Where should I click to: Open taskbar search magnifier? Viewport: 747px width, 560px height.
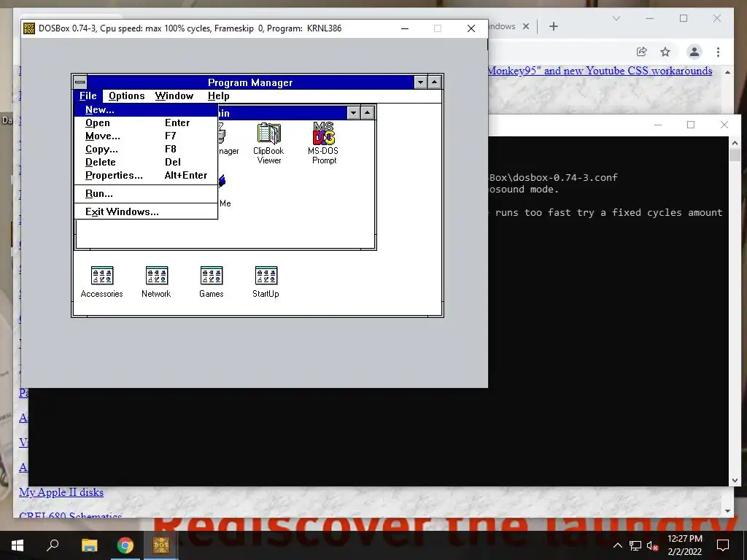[x=53, y=545]
